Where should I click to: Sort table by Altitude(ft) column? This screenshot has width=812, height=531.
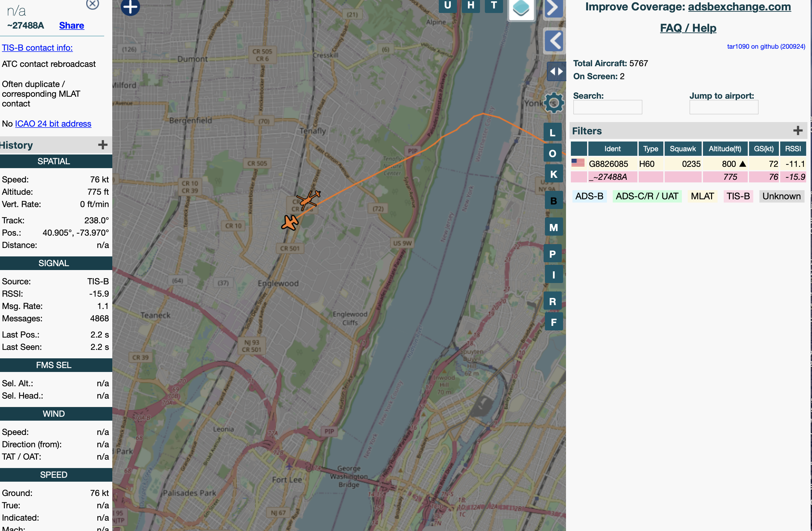pos(725,149)
